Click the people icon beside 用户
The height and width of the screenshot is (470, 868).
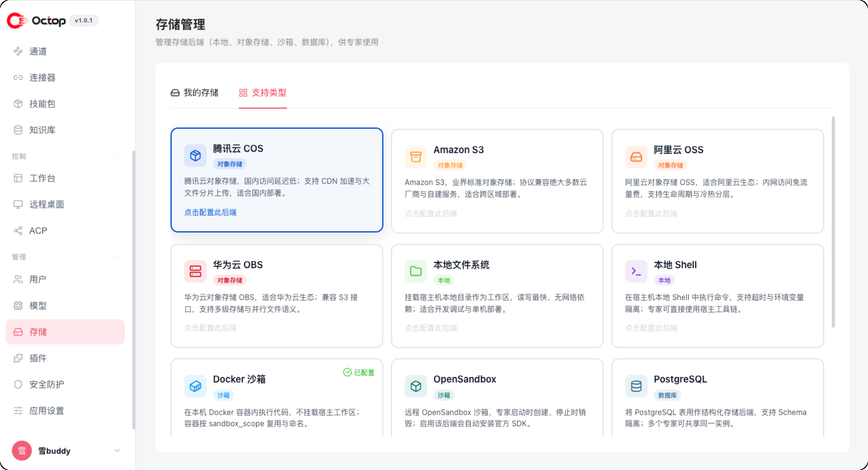pyautogui.click(x=18, y=279)
